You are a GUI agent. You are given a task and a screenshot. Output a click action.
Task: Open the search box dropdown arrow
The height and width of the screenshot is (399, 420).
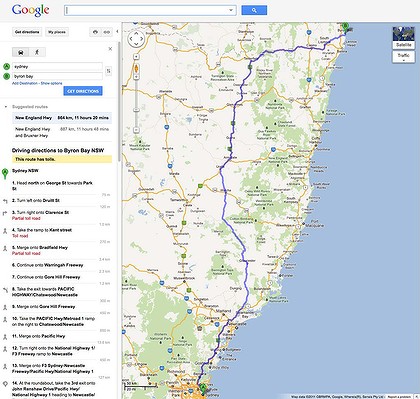231,10
